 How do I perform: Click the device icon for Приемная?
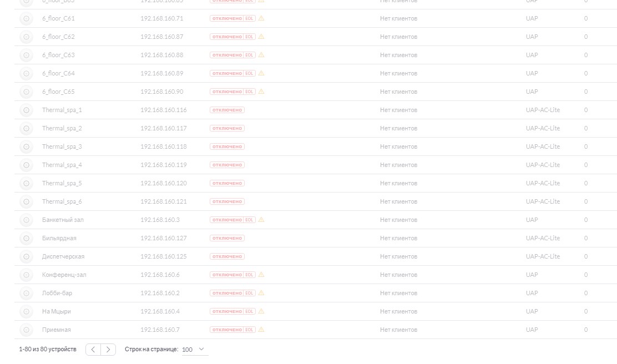pos(27,330)
